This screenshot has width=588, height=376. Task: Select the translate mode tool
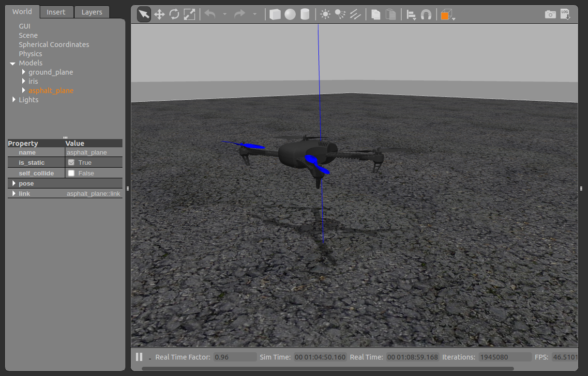[159, 15]
